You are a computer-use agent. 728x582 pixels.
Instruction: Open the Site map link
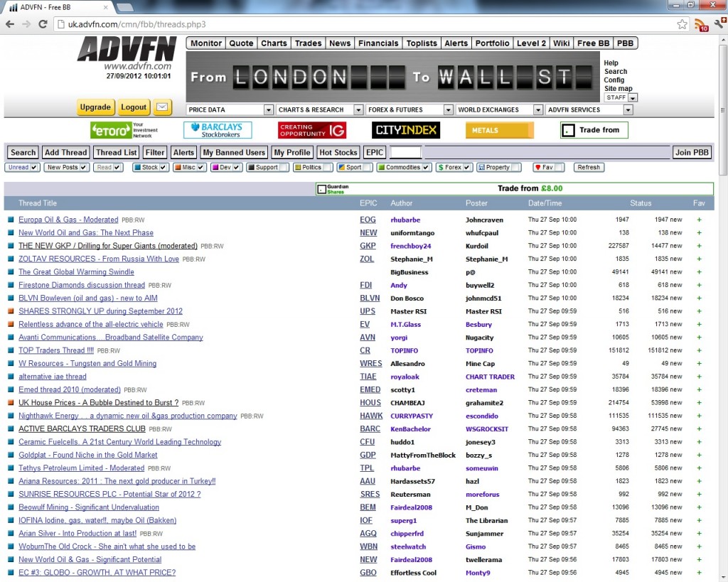(x=618, y=89)
